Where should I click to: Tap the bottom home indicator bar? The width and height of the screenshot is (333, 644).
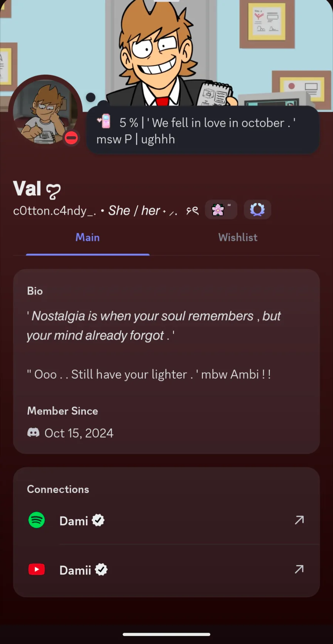point(166,634)
